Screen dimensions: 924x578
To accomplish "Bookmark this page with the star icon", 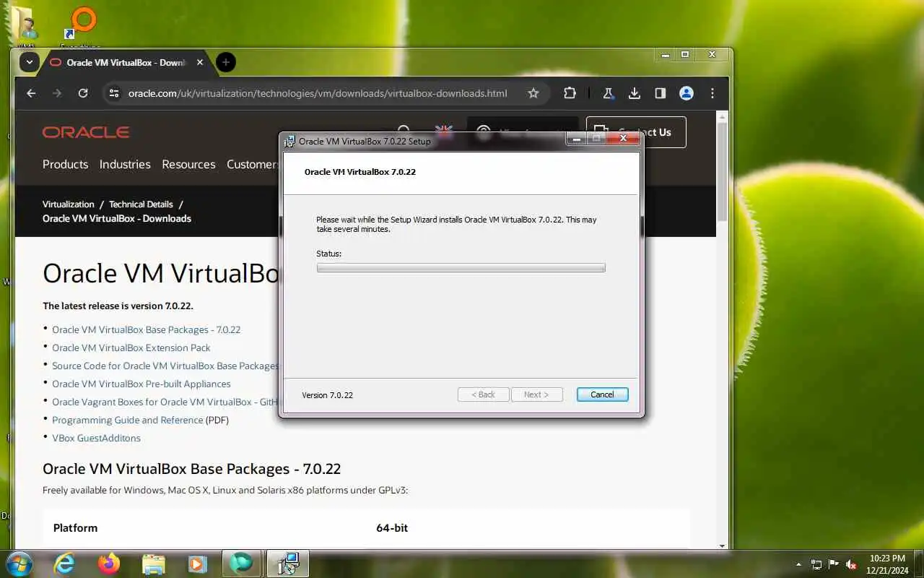I will click(x=533, y=93).
